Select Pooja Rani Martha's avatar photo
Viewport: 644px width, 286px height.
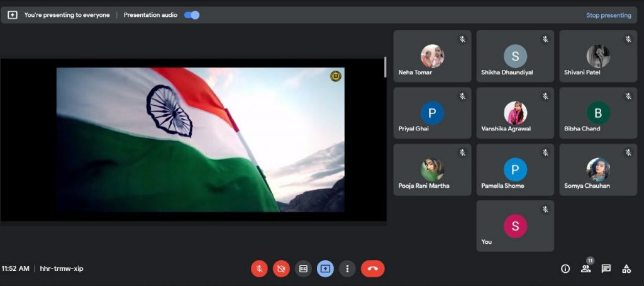432,169
